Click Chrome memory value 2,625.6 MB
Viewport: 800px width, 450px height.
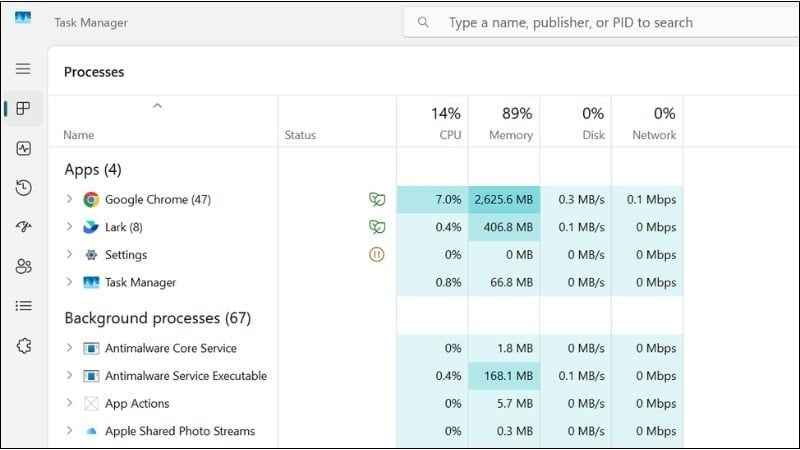[504, 199]
